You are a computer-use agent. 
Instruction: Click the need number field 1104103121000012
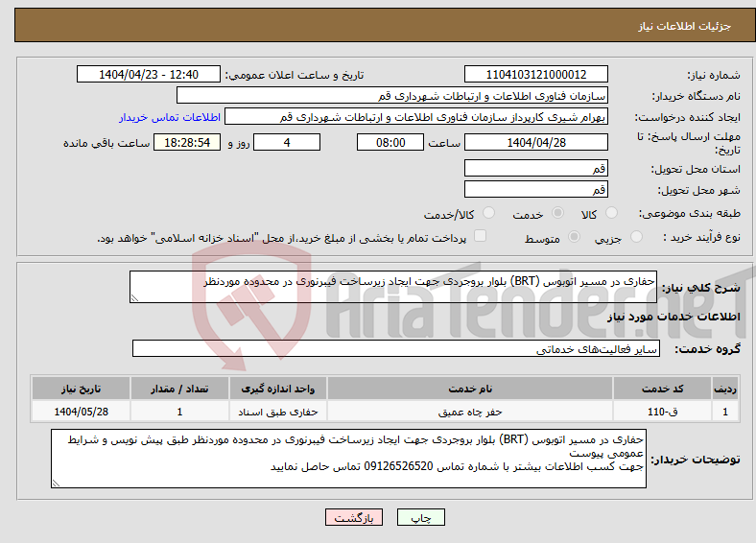[x=535, y=74]
